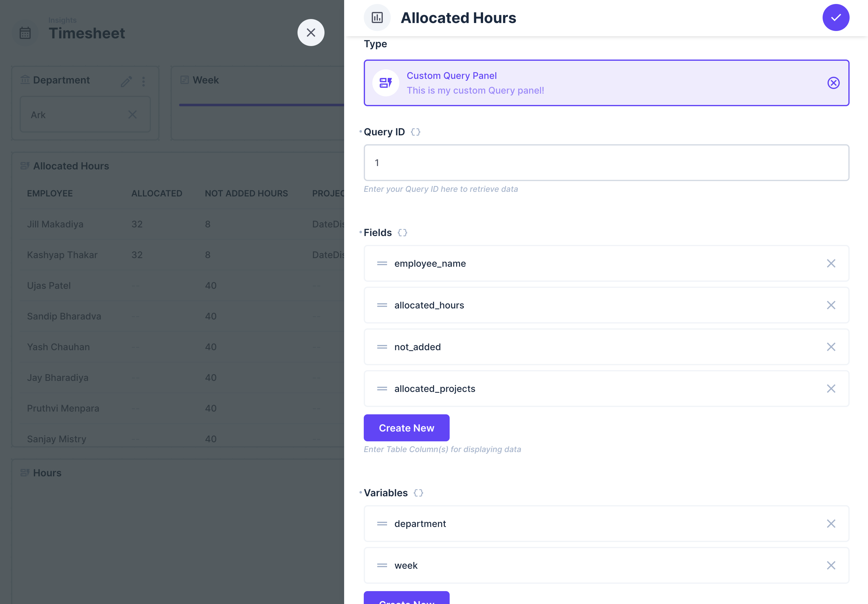
Task: Delete the allocated_hours field
Action: [831, 305]
